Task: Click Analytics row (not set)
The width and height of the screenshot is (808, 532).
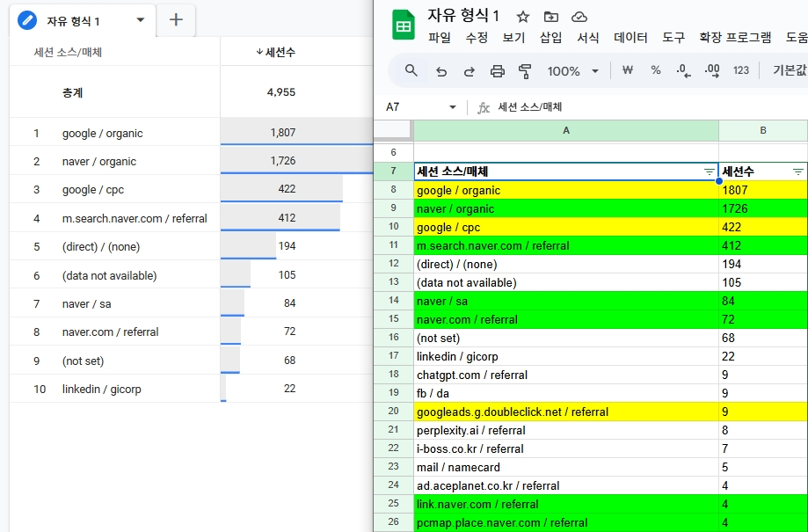Action: (191, 361)
